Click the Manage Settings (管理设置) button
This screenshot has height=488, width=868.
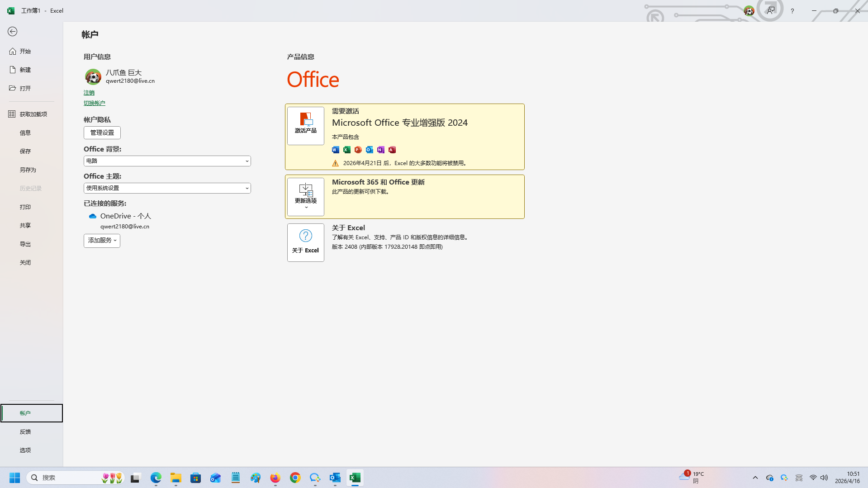pos(102,133)
